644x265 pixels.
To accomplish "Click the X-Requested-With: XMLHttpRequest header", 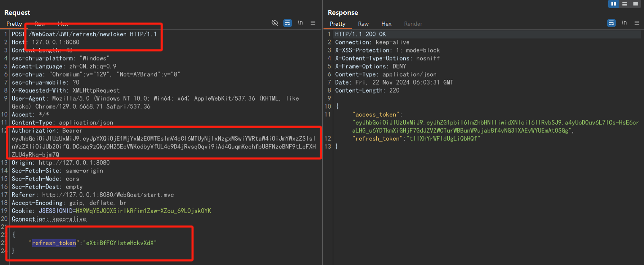I will 65,90.
